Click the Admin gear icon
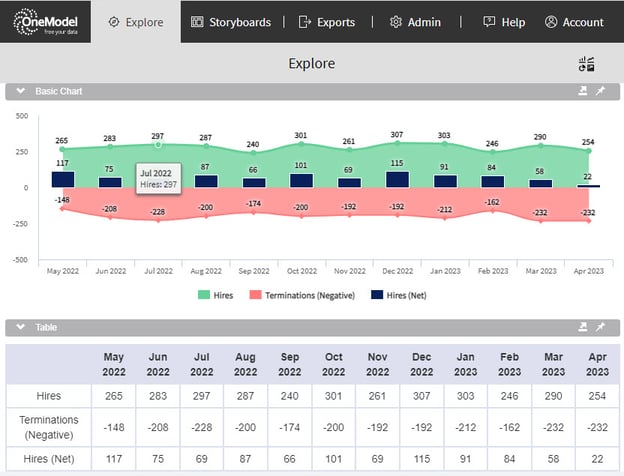This screenshot has height=476, width=624. [396, 22]
